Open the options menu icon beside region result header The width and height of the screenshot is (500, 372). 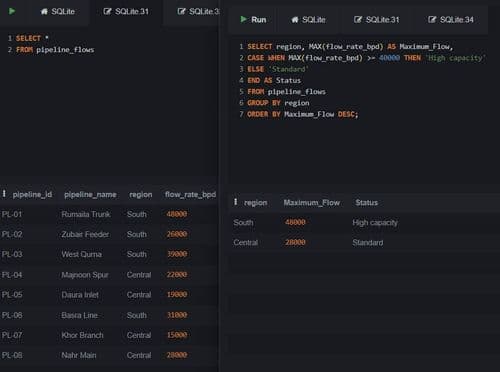(235, 202)
